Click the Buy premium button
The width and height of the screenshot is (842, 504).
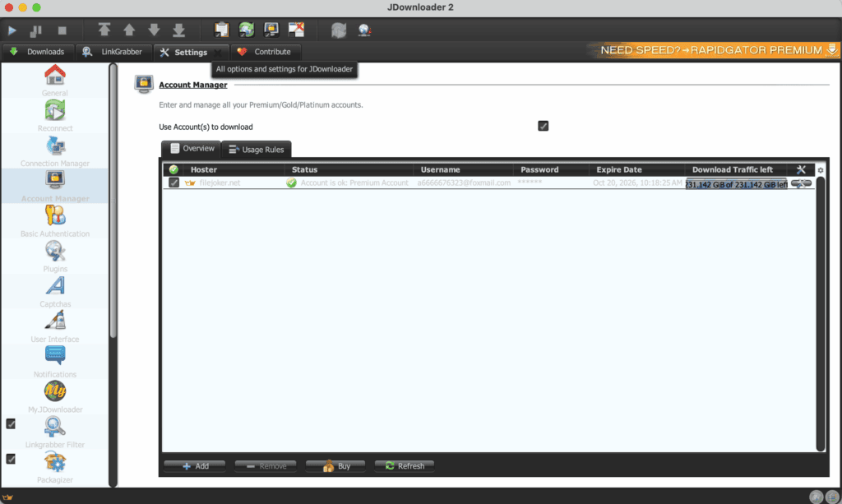[x=335, y=466]
